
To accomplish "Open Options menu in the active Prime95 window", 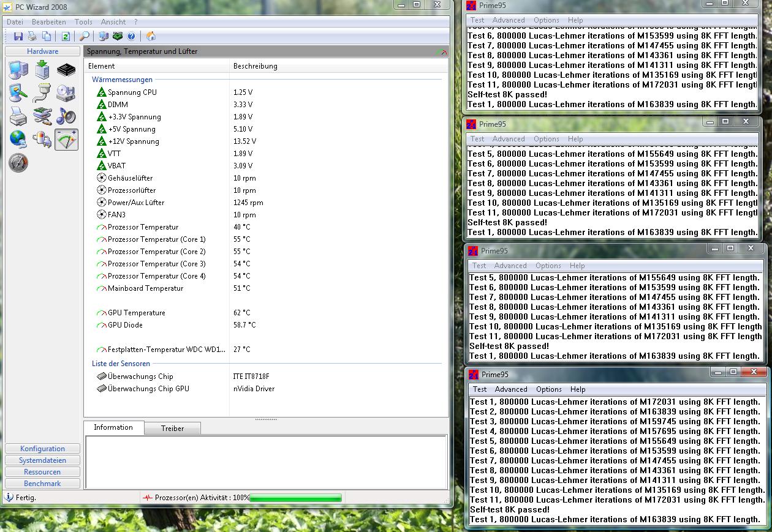I will tap(549, 389).
